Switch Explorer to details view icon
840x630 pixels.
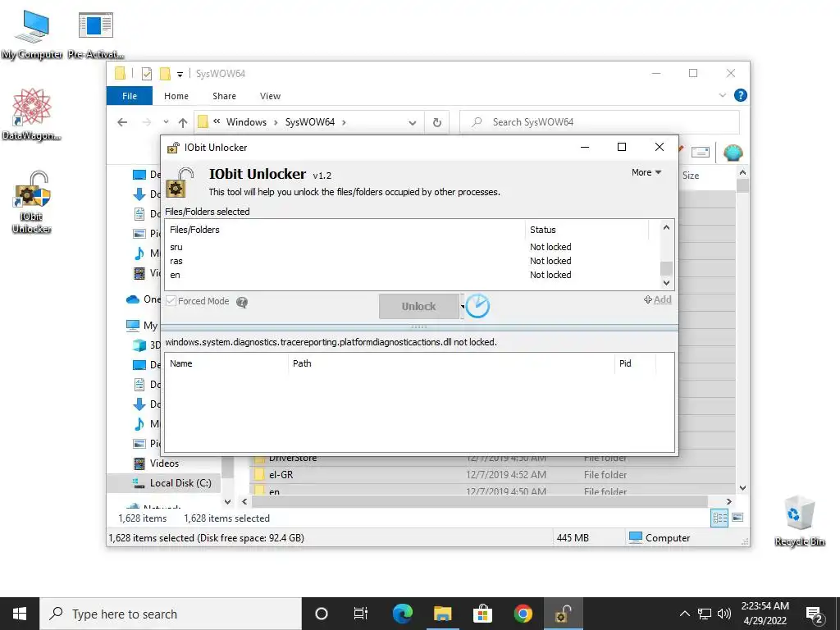(719, 518)
